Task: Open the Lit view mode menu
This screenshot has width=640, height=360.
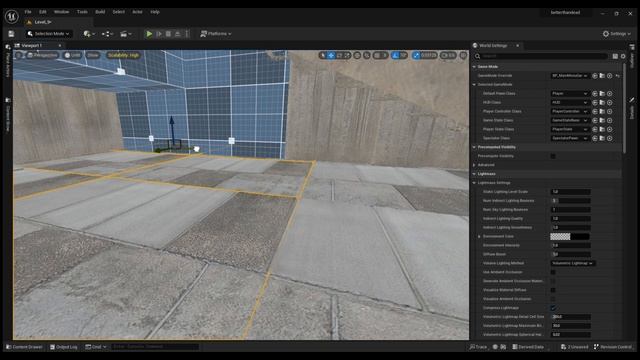Action: 73,55
